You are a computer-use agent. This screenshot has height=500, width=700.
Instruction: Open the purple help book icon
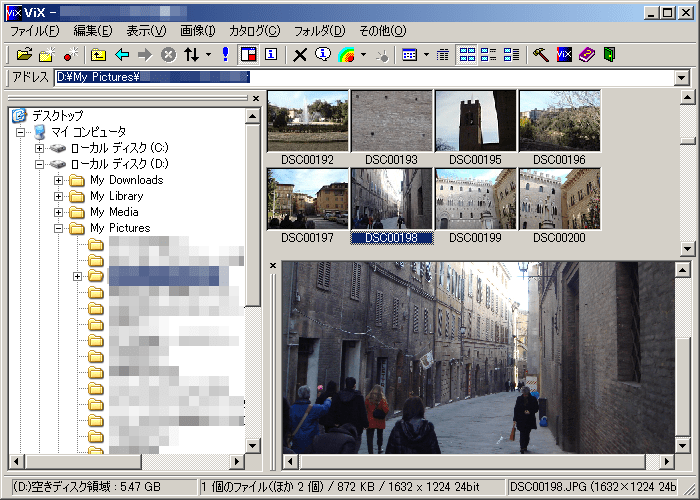point(587,55)
